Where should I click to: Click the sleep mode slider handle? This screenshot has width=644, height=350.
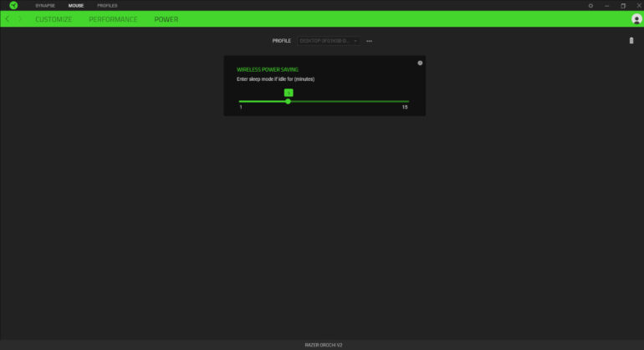coord(288,101)
